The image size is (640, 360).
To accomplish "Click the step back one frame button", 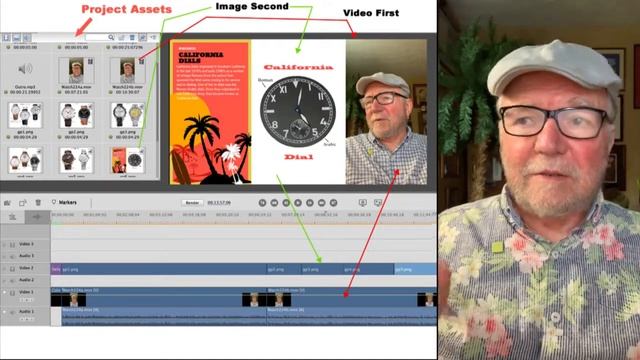I will [x=286, y=203].
